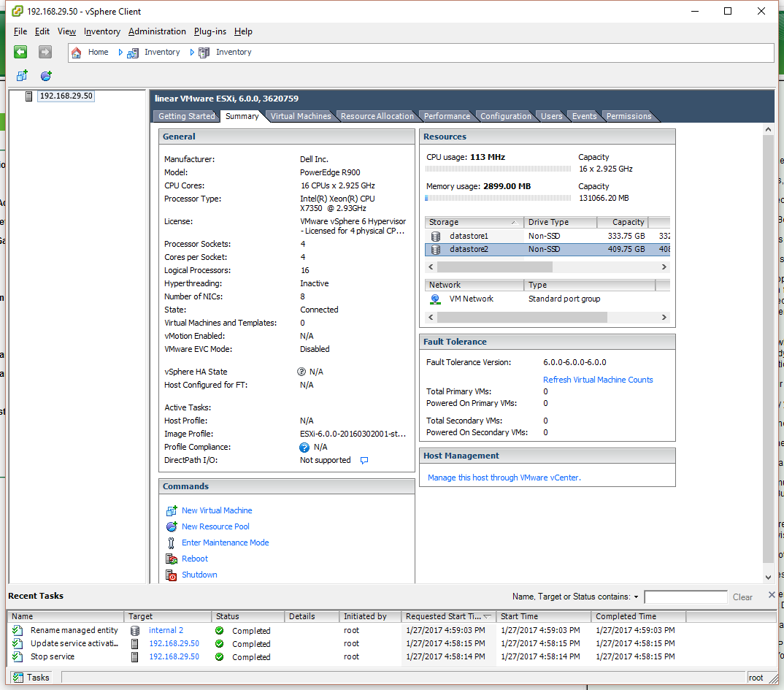Click Refresh Virtual Machine Counts link
Viewport: 784px width, 690px height.
click(x=598, y=380)
